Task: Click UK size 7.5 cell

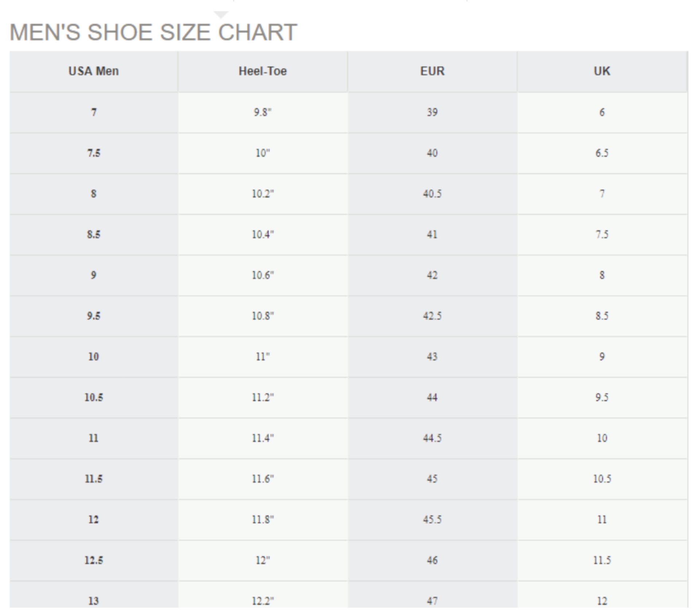Action: click(602, 234)
